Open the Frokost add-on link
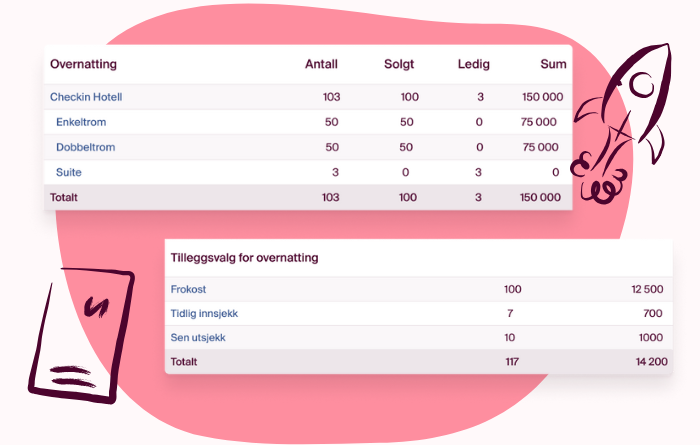The image size is (700, 445). 188,289
